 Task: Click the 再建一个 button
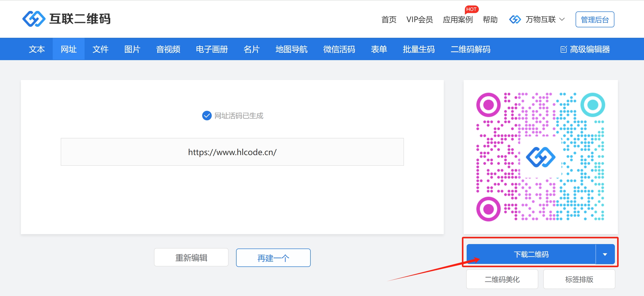coord(273,258)
